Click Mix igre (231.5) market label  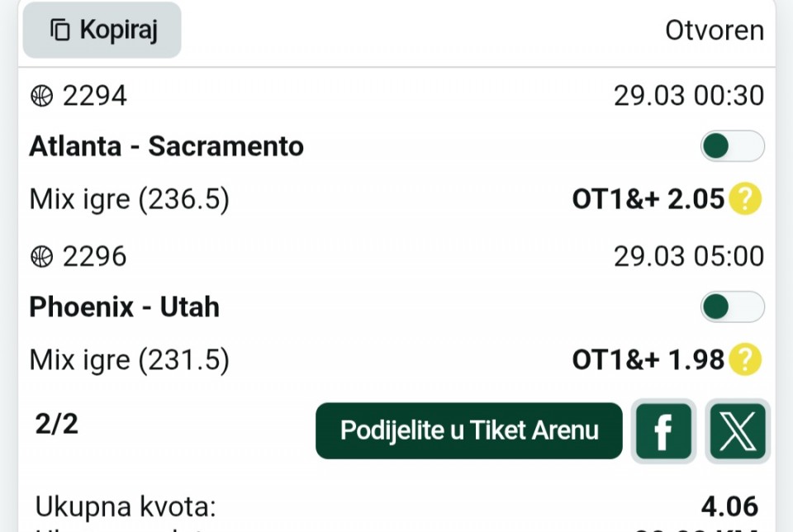point(130,359)
